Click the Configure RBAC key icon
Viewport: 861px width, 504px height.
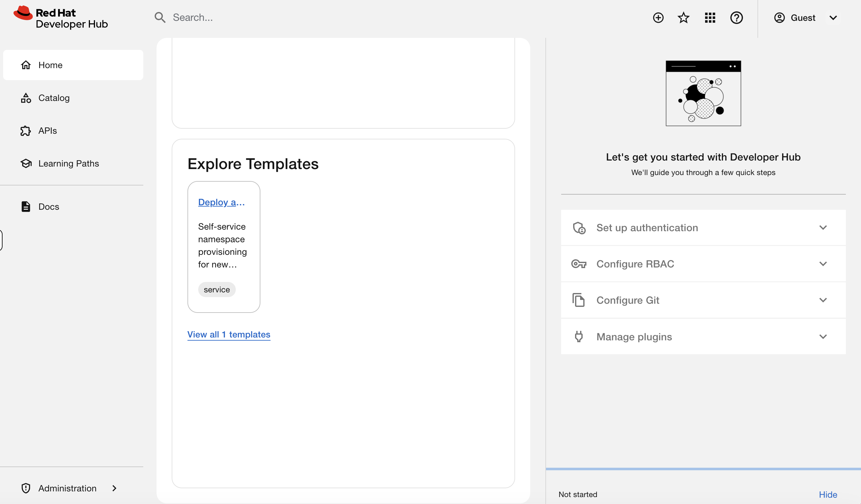(x=579, y=264)
